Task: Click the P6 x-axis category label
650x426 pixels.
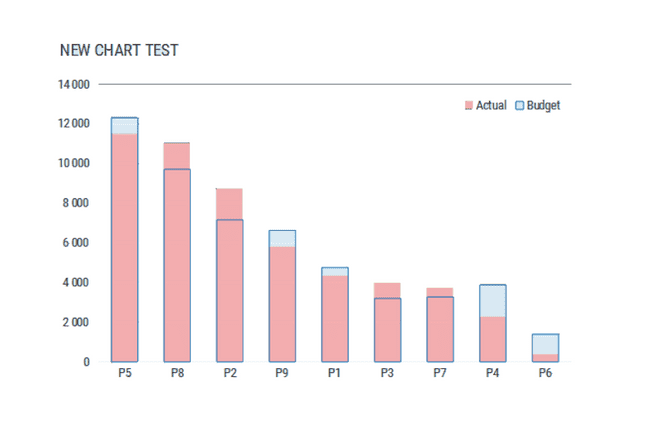Action: pos(545,374)
